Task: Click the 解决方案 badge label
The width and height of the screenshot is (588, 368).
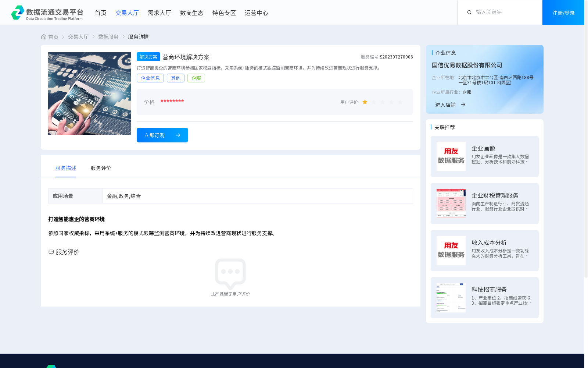Action: pos(148,57)
